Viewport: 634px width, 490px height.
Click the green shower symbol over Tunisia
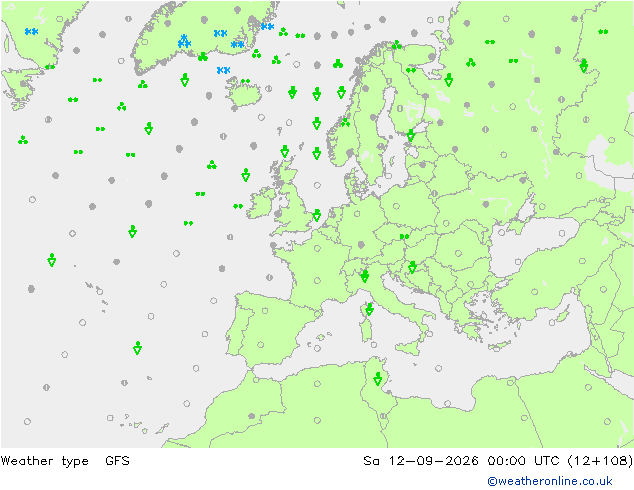(x=378, y=379)
